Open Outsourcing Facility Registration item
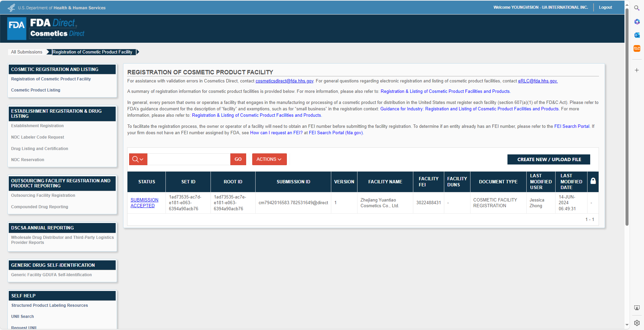Viewport: 644px width, 330px height. (43, 195)
